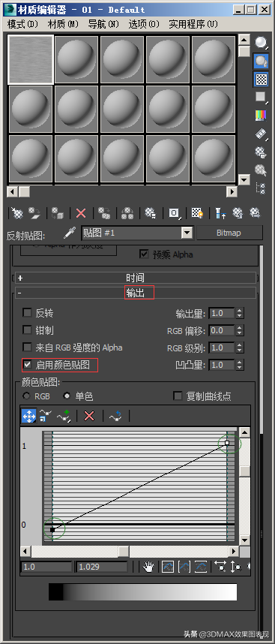Image resolution: width=275 pixels, height=644 pixels.
Task: Select the curve Move tool
Action: click(x=28, y=416)
